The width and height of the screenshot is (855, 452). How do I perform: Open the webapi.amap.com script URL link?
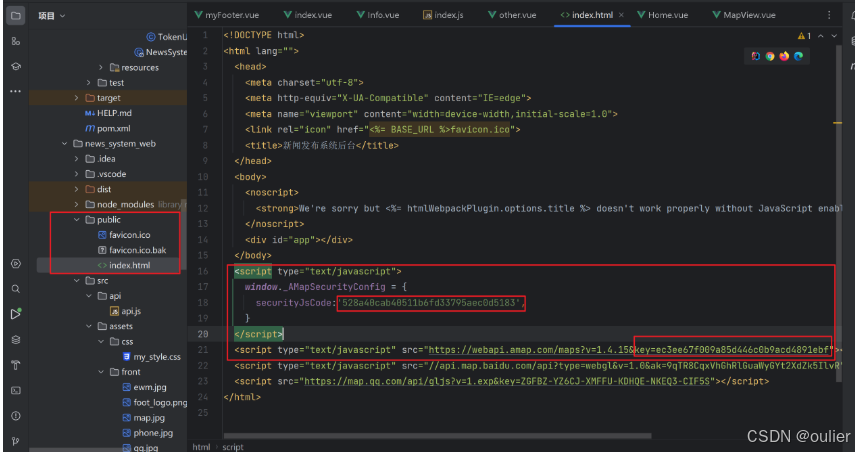629,350
